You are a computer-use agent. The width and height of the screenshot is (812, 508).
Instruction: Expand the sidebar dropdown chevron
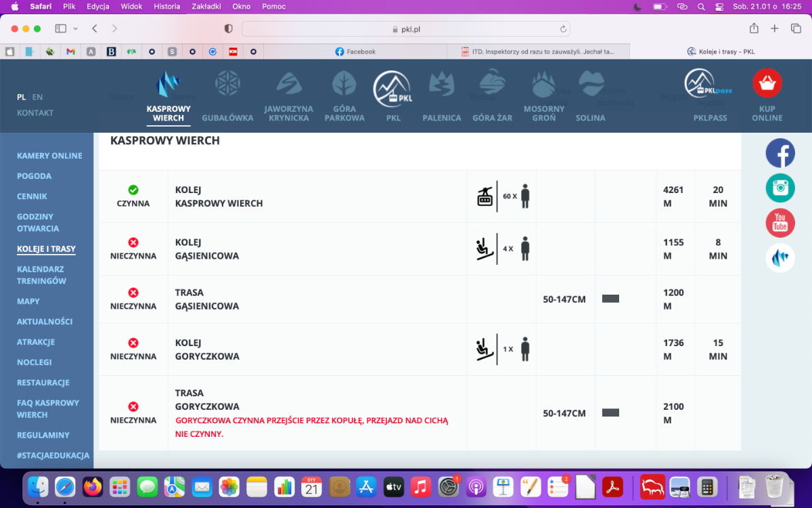click(75, 29)
